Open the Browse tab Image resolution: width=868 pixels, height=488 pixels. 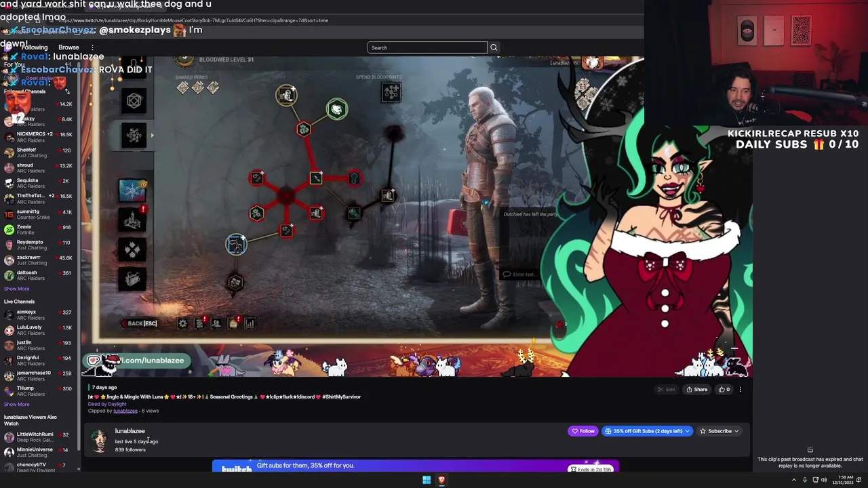(68, 47)
